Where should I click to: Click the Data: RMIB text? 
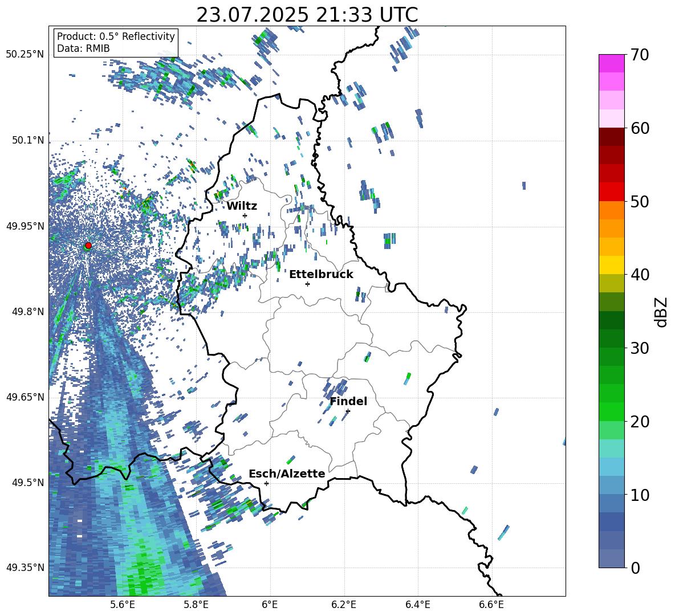coord(83,48)
